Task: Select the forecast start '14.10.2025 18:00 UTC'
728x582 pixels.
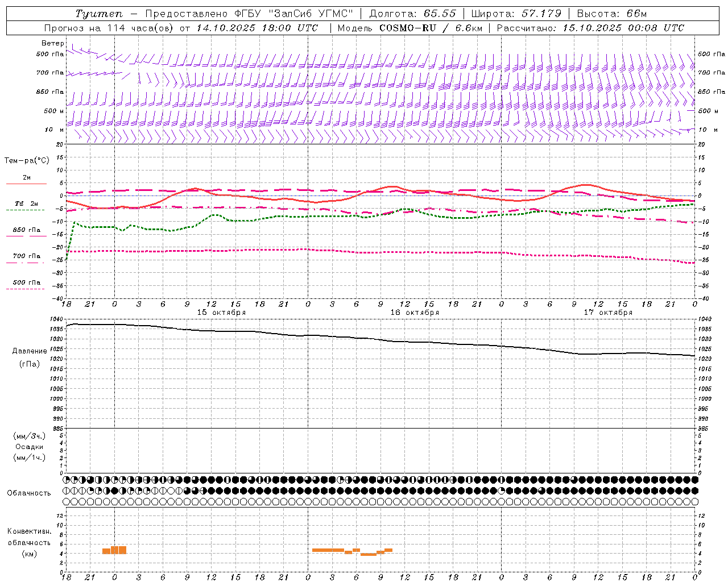Action: tap(257, 28)
